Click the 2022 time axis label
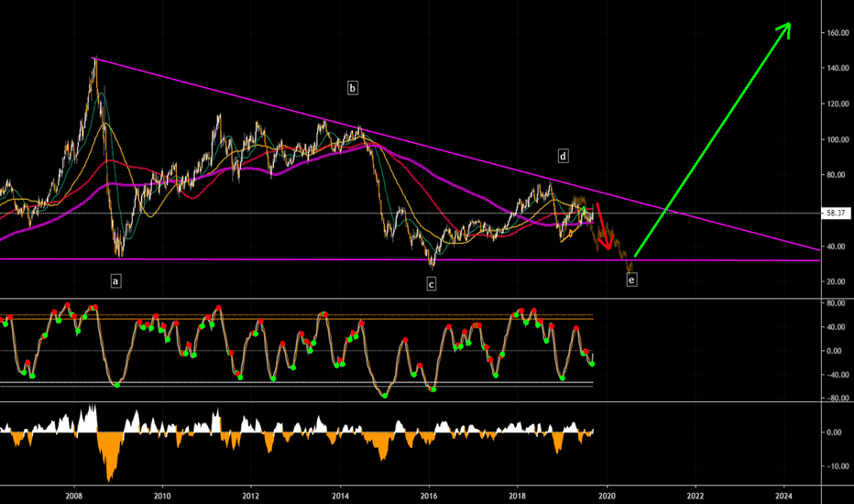Image resolution: width=854 pixels, height=504 pixels. [x=695, y=496]
